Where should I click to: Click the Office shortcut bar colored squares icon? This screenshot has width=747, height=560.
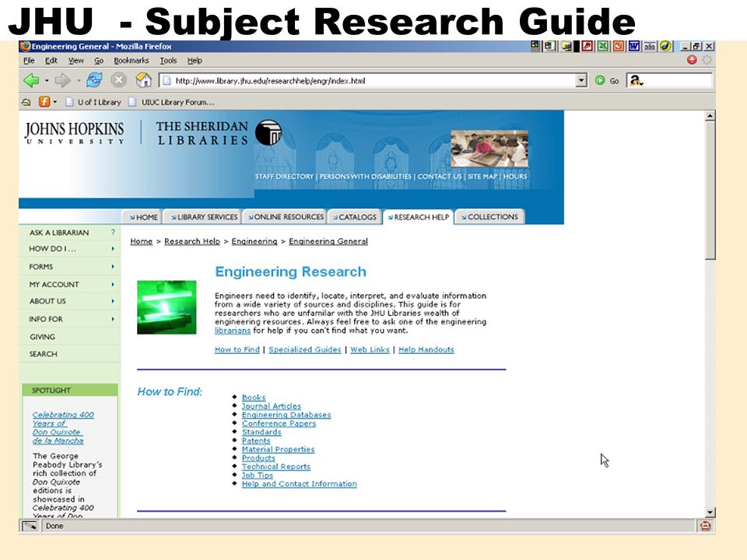pyautogui.click(x=535, y=46)
